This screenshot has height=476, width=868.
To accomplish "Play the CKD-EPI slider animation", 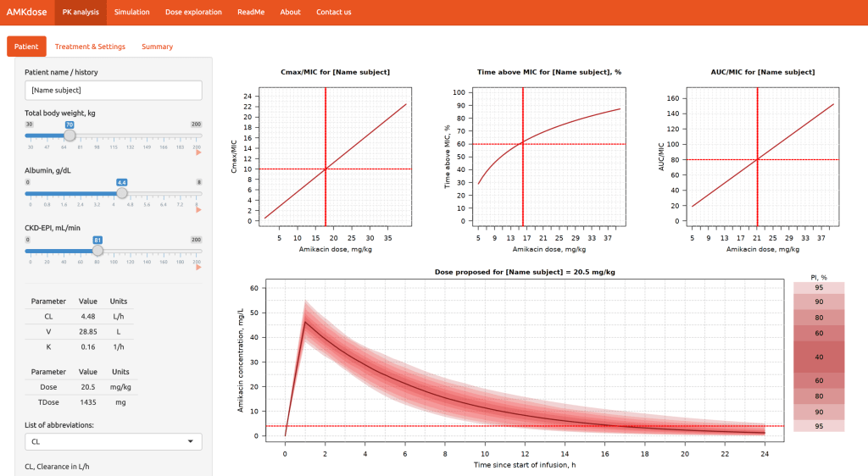I will 198,268.
